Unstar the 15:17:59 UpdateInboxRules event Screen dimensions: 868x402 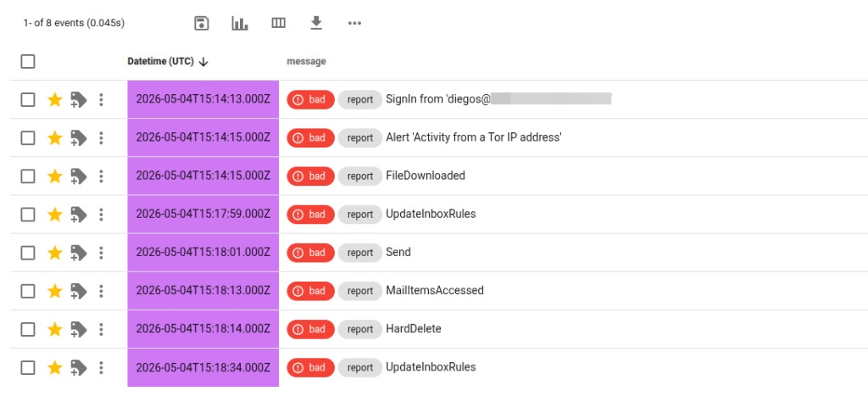pos(55,215)
